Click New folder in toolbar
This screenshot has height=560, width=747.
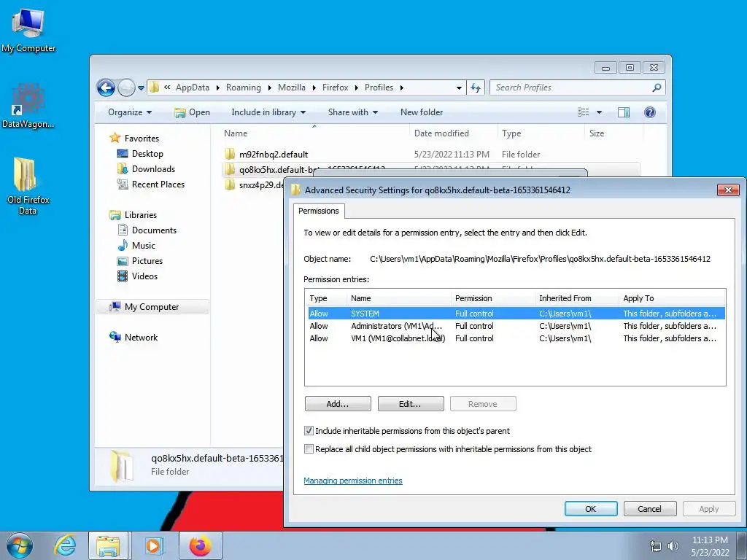point(422,112)
